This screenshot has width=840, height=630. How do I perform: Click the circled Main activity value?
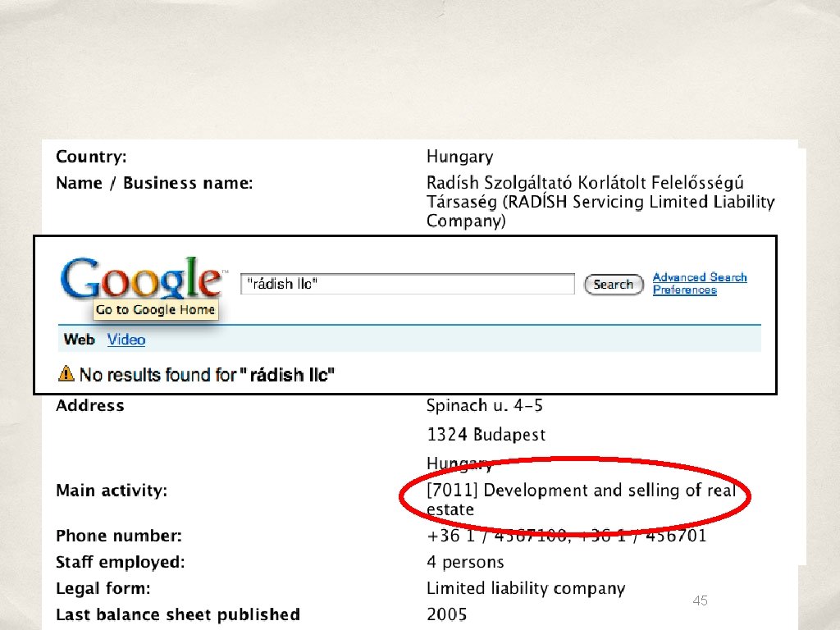point(582,500)
